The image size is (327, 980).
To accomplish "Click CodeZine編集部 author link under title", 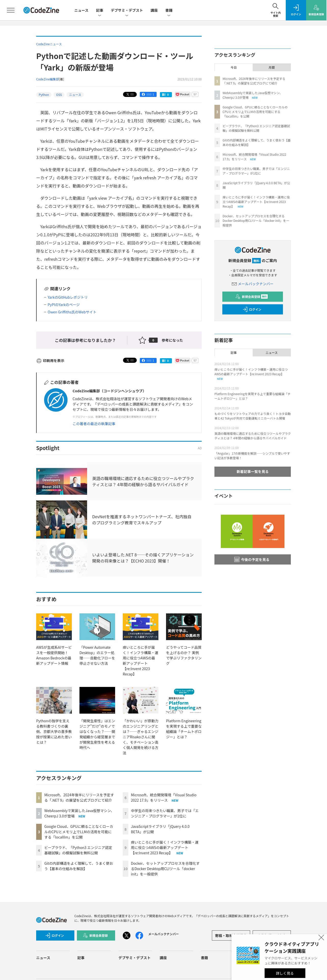I will click(x=48, y=79).
